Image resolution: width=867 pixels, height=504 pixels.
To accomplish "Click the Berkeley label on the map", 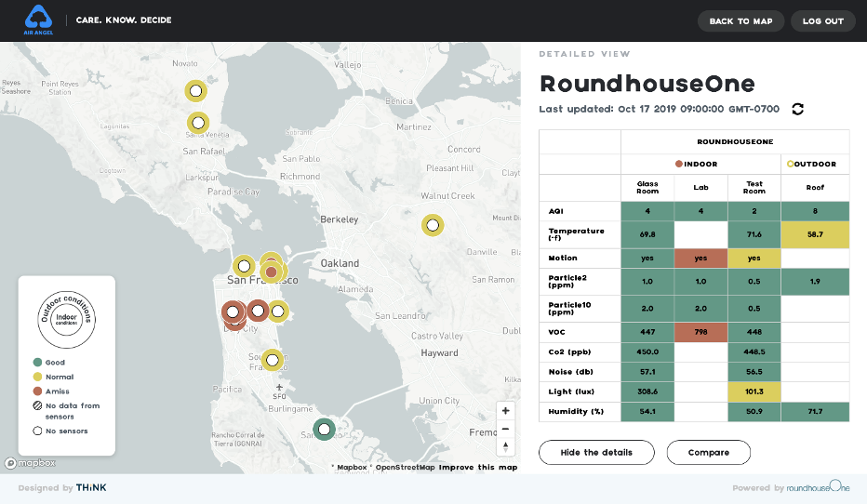I will click(339, 219).
